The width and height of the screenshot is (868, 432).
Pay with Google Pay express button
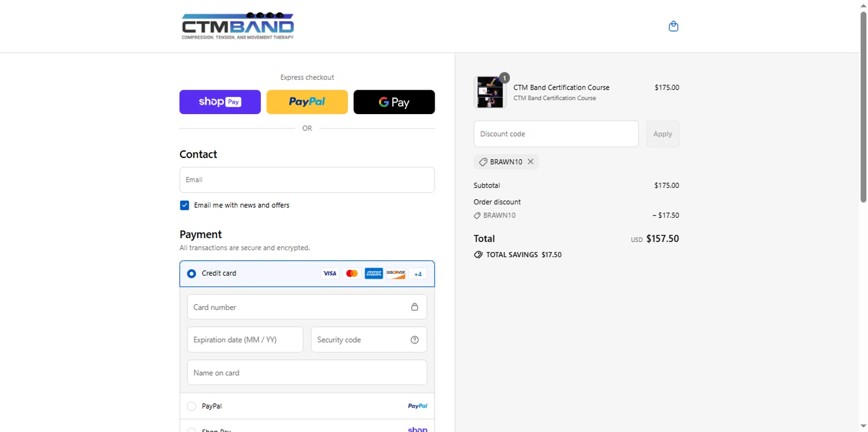pyautogui.click(x=394, y=102)
